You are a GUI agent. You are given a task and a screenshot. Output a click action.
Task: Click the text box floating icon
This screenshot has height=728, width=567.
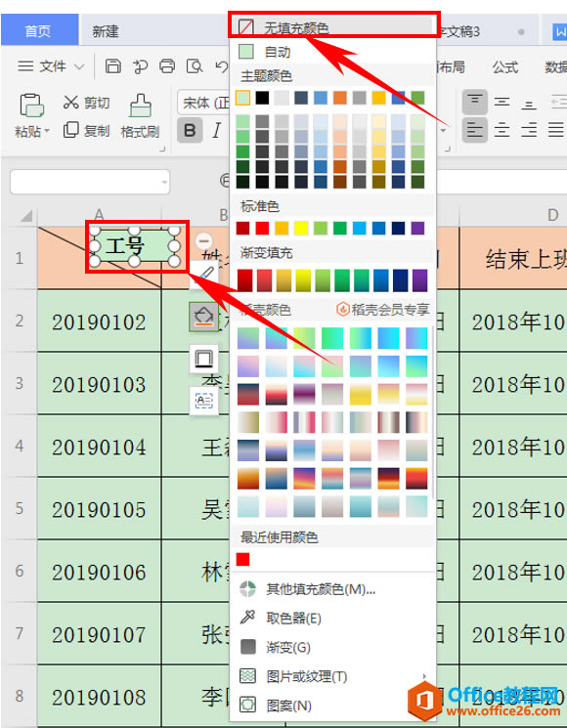pyautogui.click(x=204, y=401)
